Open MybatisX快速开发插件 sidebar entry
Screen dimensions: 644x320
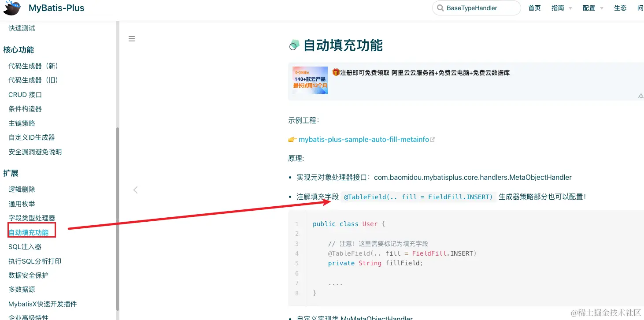point(42,304)
